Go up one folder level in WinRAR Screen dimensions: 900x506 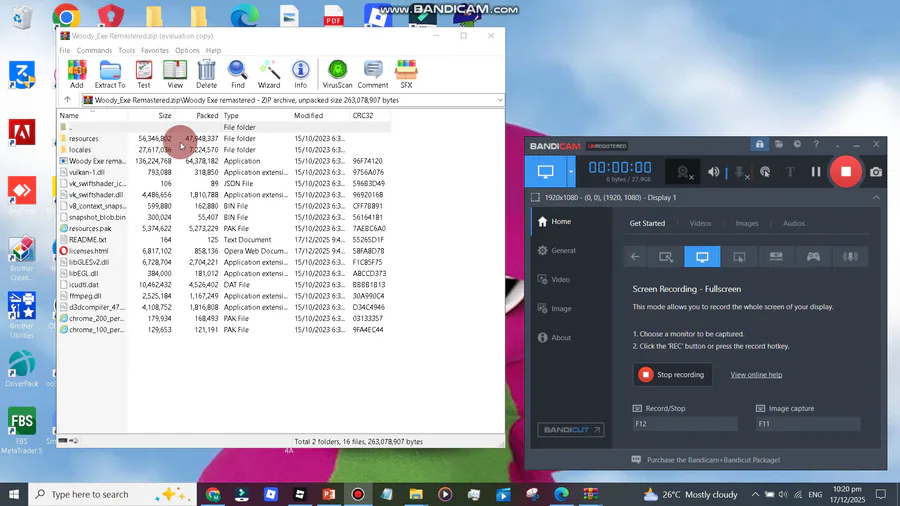(x=67, y=100)
